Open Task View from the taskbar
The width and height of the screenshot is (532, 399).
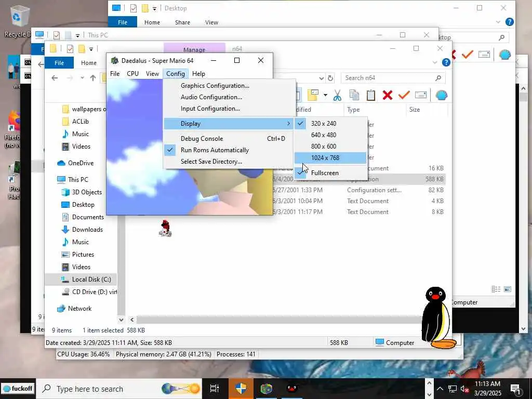[x=215, y=389]
